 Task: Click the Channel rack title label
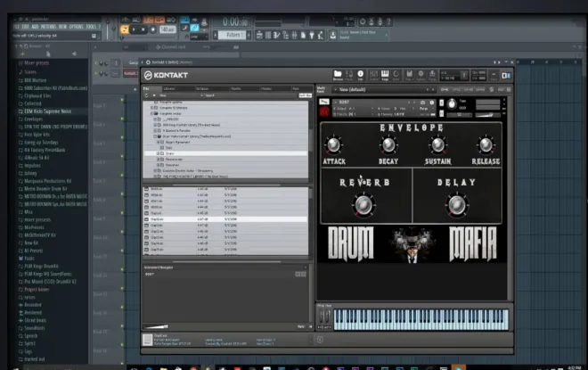pos(173,47)
